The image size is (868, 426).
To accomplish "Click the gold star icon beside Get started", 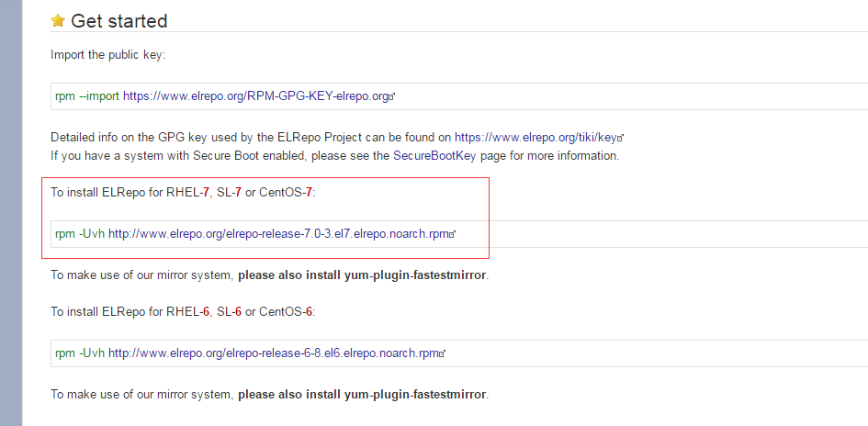I will 58,21.
